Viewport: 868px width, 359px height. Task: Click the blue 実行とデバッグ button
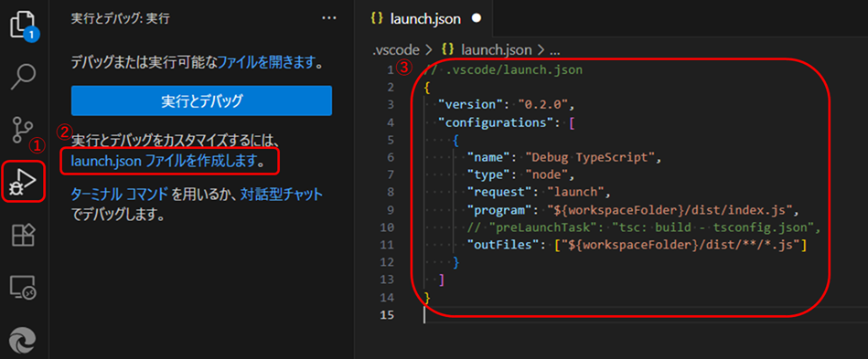(x=201, y=100)
